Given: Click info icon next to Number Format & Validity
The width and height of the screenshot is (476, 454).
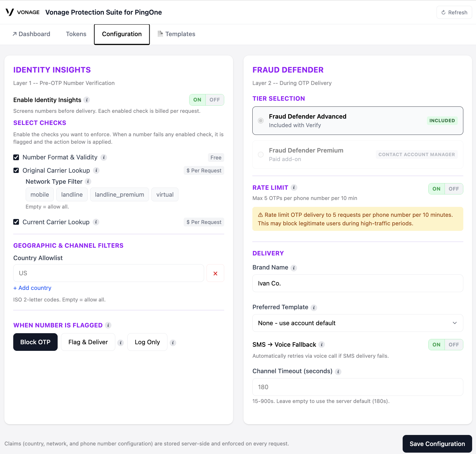Looking at the screenshot, I should (104, 157).
